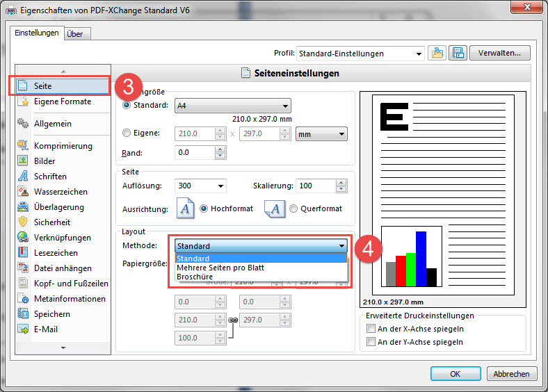Increase Skalierung with up stepper
This screenshot has width=548, height=392.
click(x=341, y=182)
